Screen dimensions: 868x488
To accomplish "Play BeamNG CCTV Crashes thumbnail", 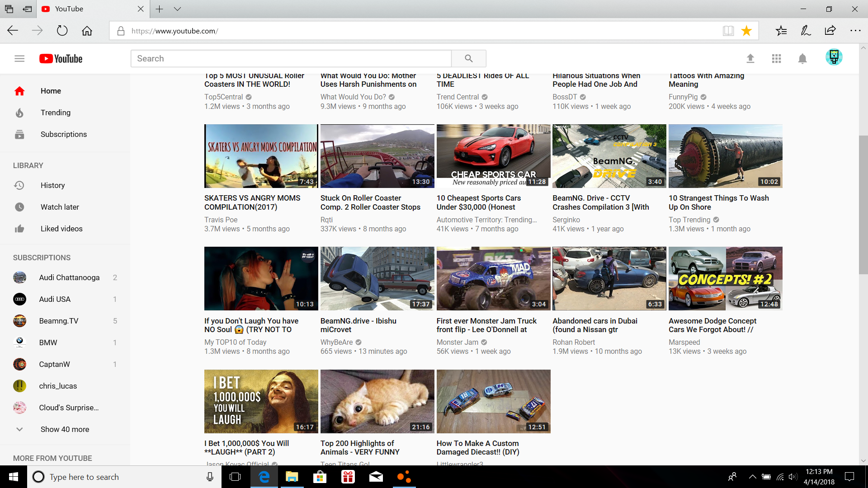I will click(x=609, y=156).
